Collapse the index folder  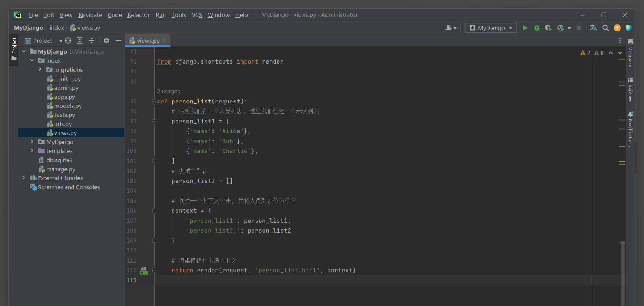click(32, 60)
